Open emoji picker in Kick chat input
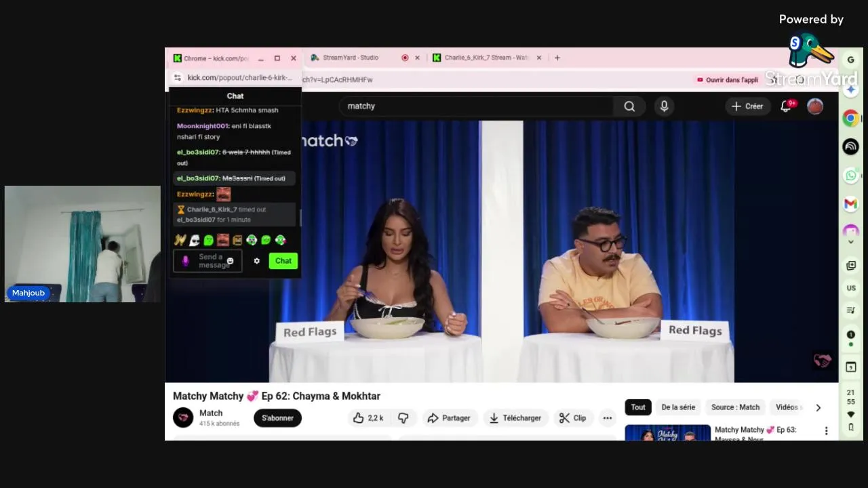Image resolution: width=868 pixels, height=488 pixels. click(230, 261)
